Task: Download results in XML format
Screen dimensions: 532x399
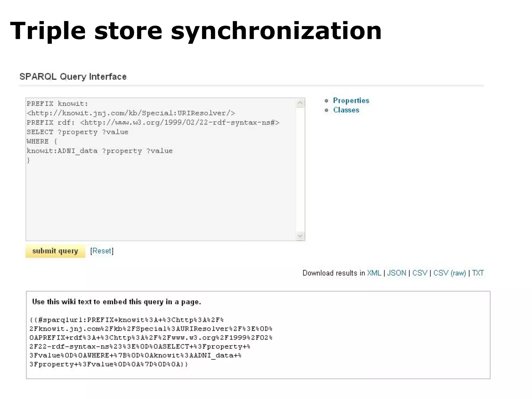Action: click(374, 273)
